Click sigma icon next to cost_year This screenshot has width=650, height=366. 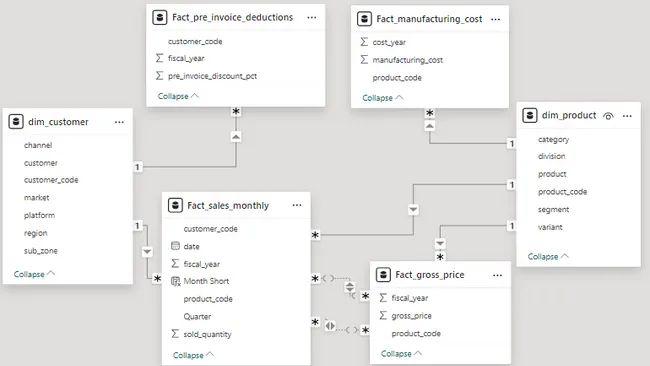pyautogui.click(x=364, y=42)
